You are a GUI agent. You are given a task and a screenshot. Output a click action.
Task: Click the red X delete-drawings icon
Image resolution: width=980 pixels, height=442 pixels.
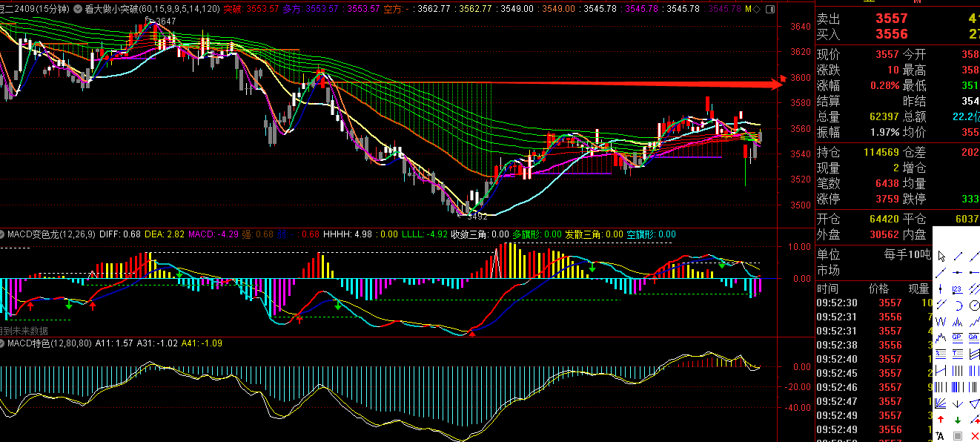pos(974,435)
